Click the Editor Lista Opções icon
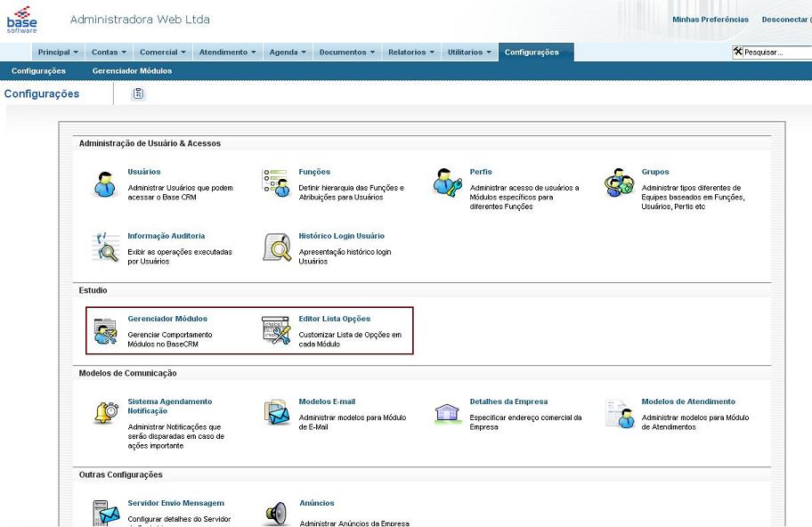Image resolution: width=812 pixels, height=527 pixels. click(x=276, y=330)
